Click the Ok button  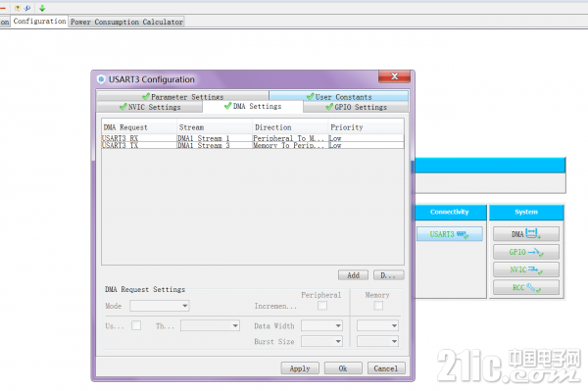[343, 368]
